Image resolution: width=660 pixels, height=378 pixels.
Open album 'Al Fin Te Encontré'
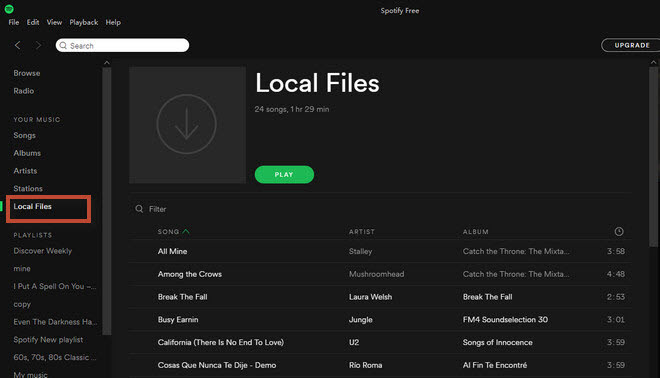click(x=495, y=365)
